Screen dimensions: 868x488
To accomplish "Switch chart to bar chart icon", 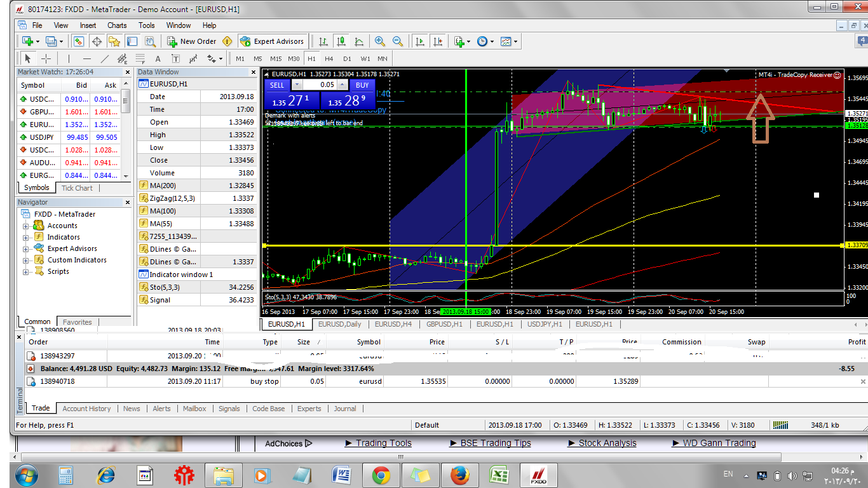I will 323,41.
